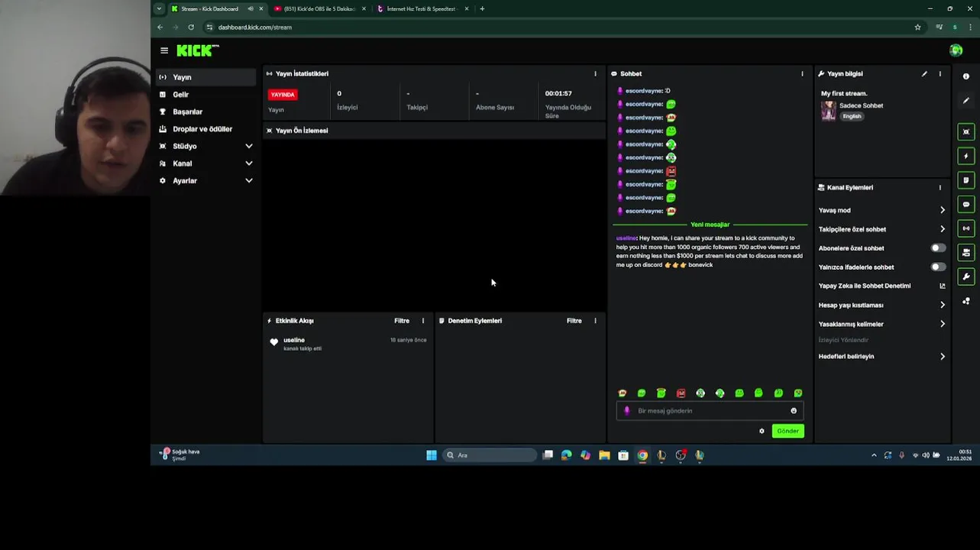Toggle Yalnızca ifadelerle sohbet switch

tap(938, 267)
